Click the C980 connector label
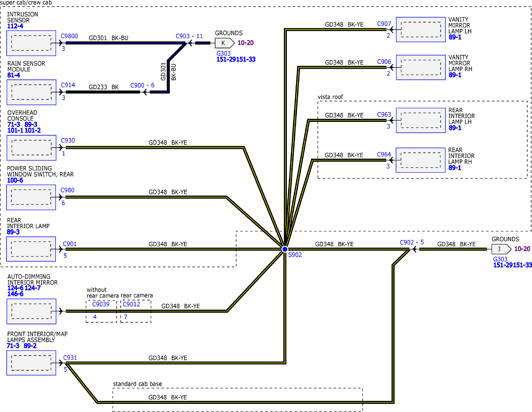 (67, 190)
